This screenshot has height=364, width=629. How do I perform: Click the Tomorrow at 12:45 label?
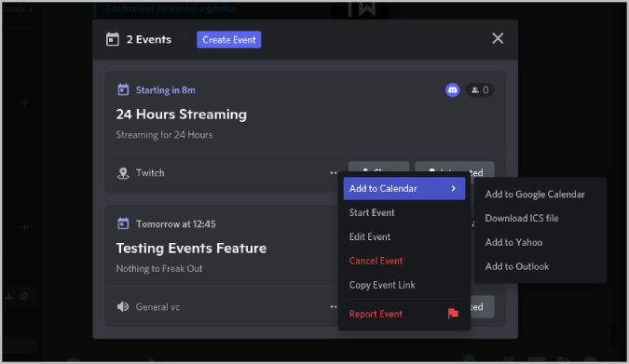[176, 224]
